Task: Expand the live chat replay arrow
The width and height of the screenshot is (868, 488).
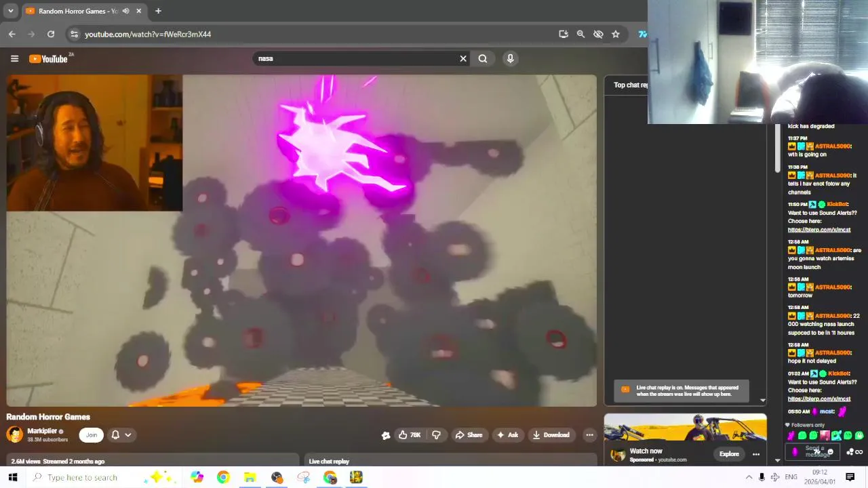Action: click(x=762, y=401)
